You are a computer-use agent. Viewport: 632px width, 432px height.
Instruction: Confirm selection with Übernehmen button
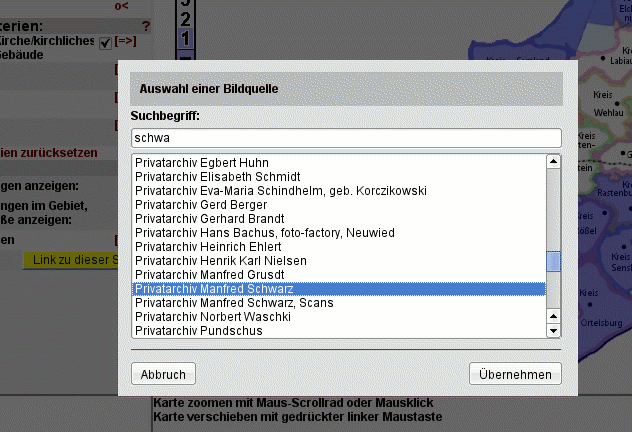[x=515, y=373]
